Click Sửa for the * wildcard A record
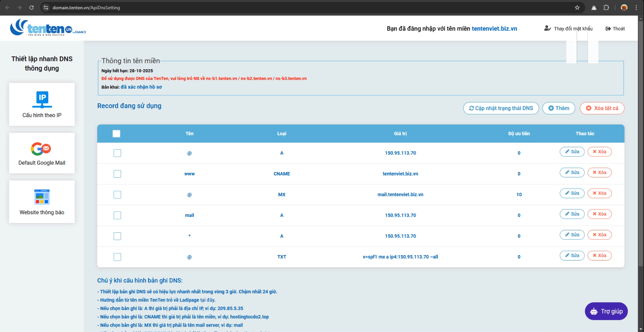 (572, 235)
